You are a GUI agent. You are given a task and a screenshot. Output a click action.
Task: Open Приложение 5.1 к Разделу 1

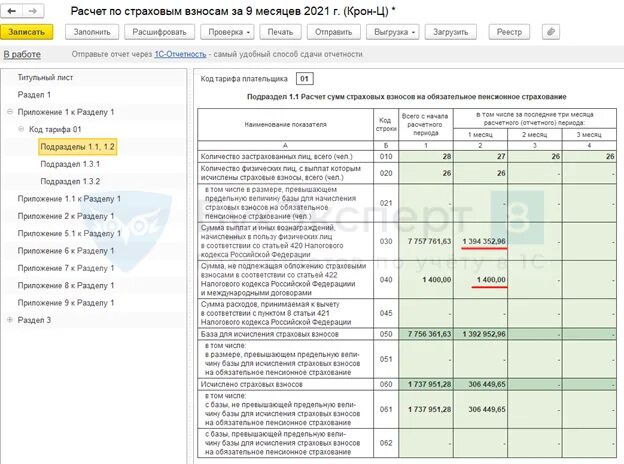click(x=69, y=234)
